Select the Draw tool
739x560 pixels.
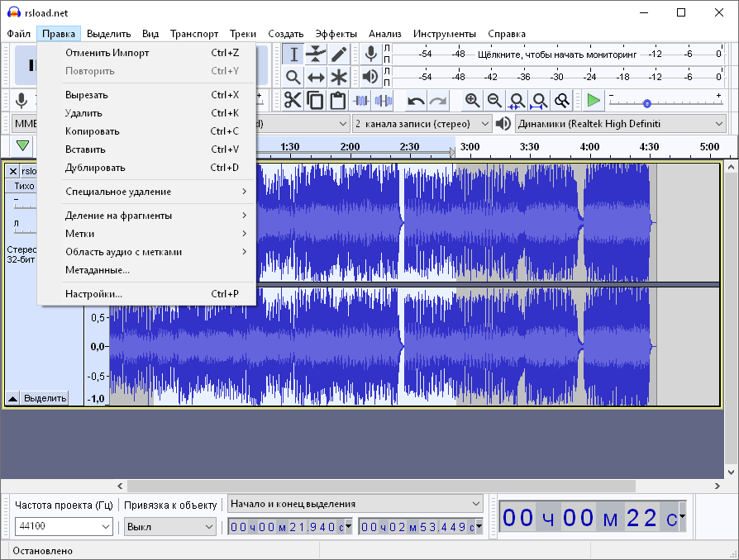[339, 54]
